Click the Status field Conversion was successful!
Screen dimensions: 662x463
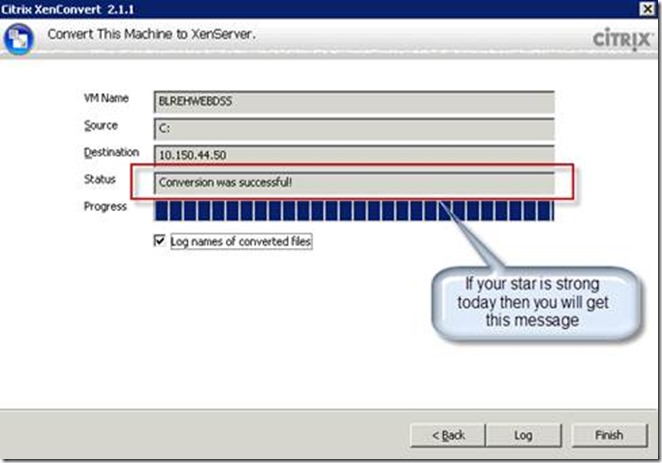pyautogui.click(x=354, y=183)
